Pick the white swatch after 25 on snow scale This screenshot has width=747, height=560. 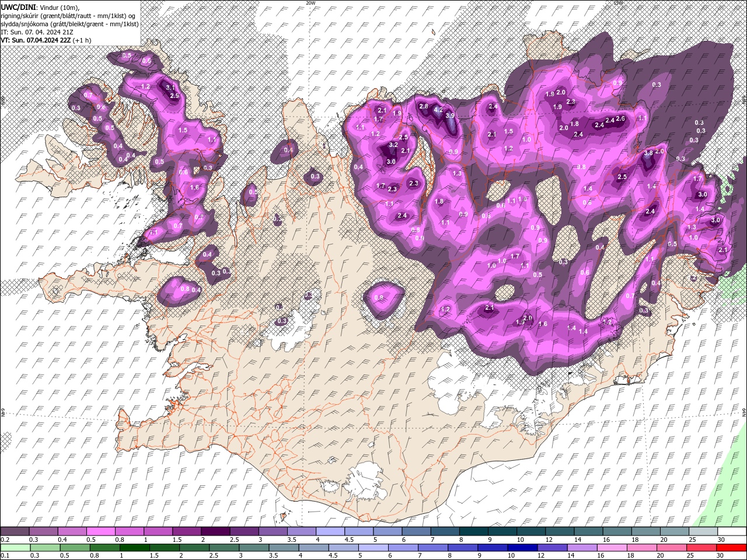(731, 531)
